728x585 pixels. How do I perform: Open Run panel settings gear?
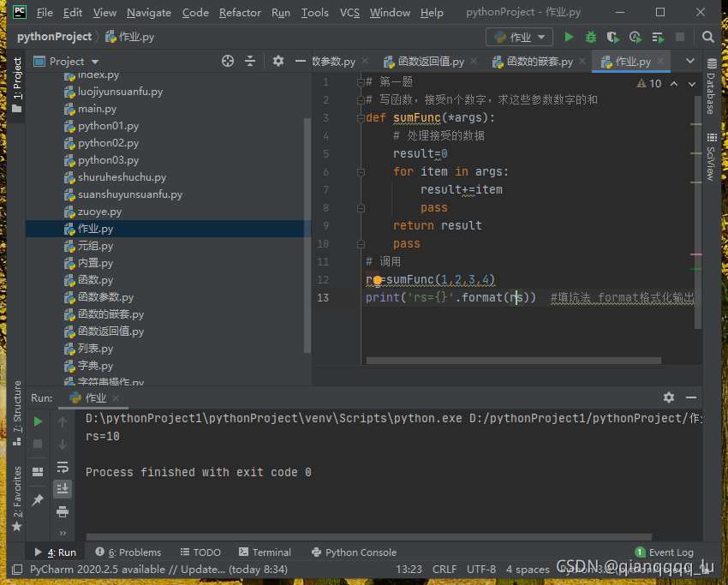click(669, 397)
